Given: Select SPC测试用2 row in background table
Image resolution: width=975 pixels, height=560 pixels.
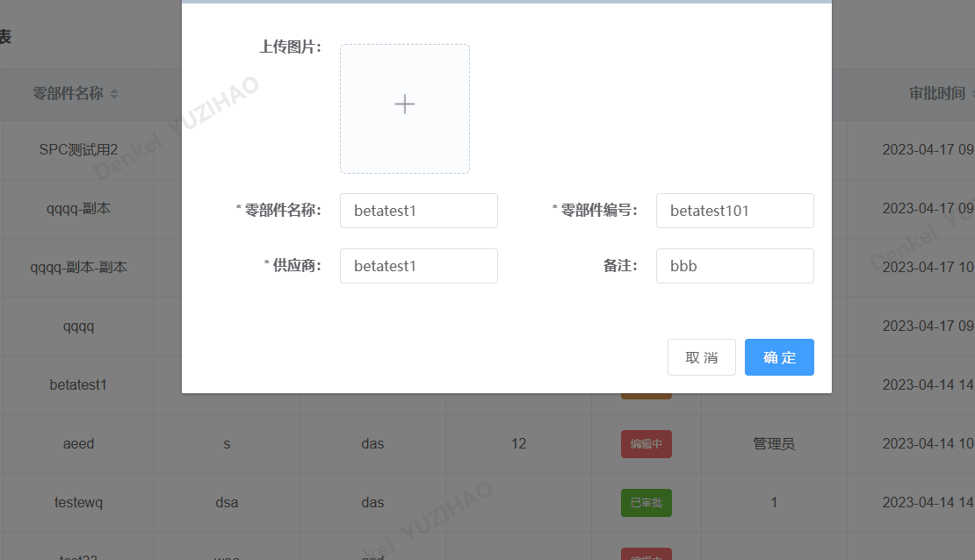Looking at the screenshot, I should 78,150.
